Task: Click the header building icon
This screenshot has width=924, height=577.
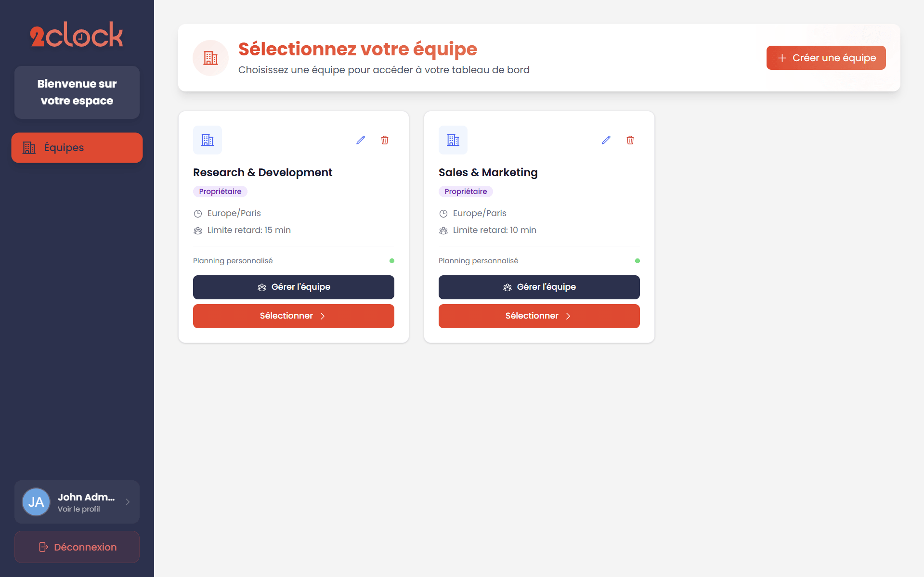Action: [x=210, y=58]
